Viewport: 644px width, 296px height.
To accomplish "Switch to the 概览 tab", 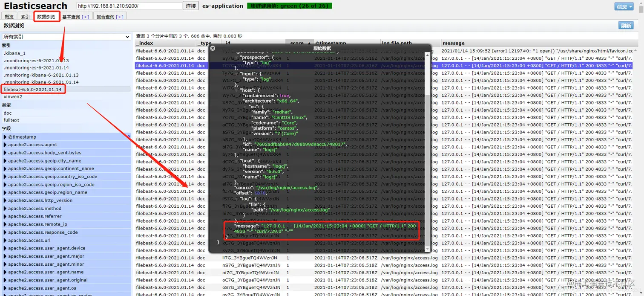I will 9,17.
